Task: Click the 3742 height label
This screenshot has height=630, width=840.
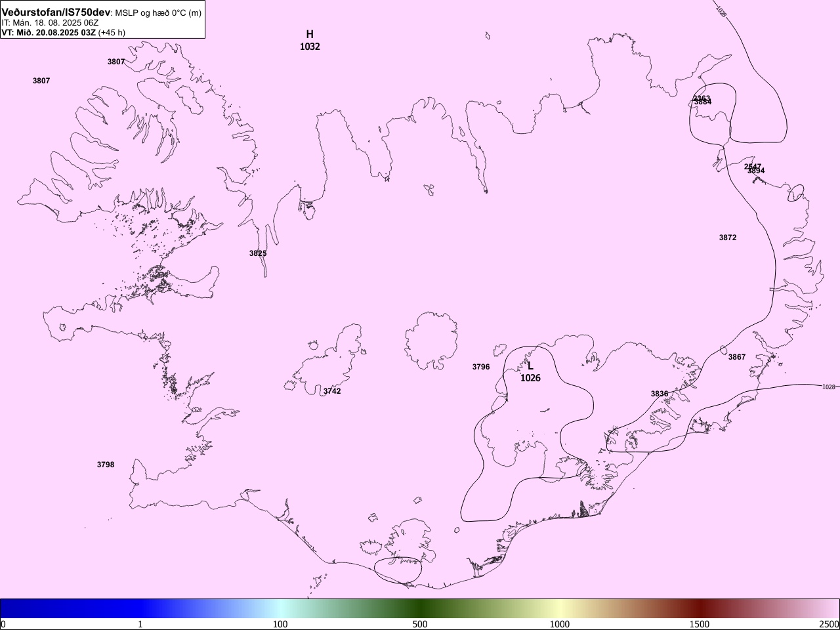Action: (x=332, y=391)
